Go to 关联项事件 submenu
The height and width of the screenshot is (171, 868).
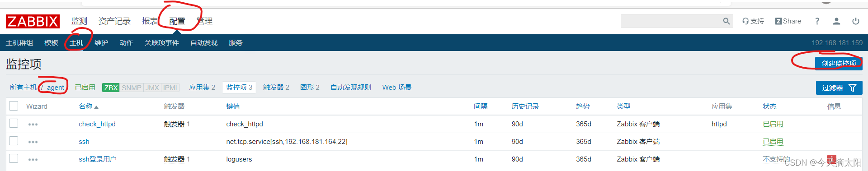[161, 43]
